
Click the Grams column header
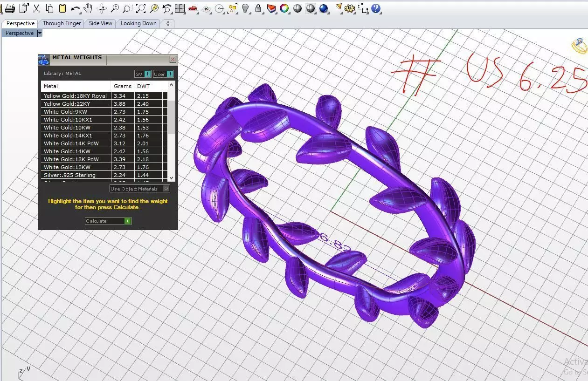pos(123,86)
